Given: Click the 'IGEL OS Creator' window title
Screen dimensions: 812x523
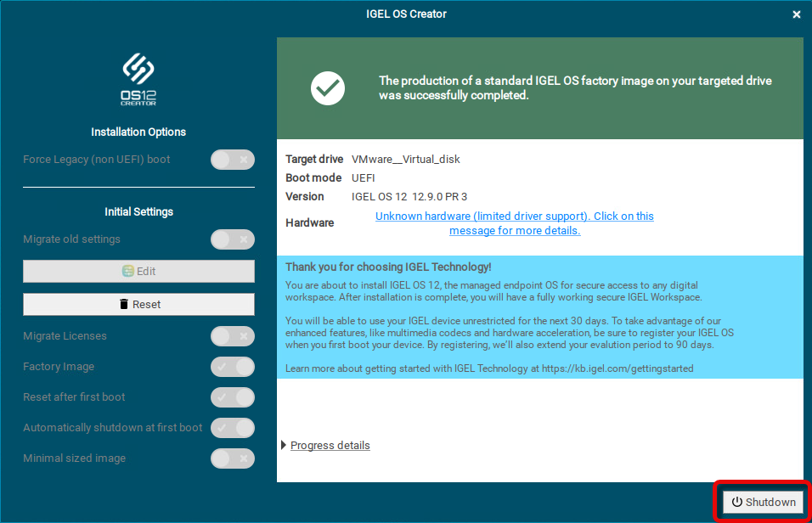Looking at the screenshot, I should (x=406, y=14).
